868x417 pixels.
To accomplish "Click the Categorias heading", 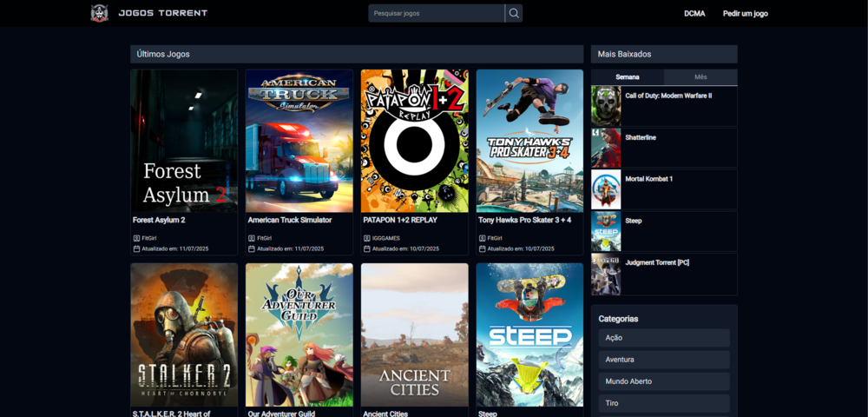I will click(x=618, y=319).
